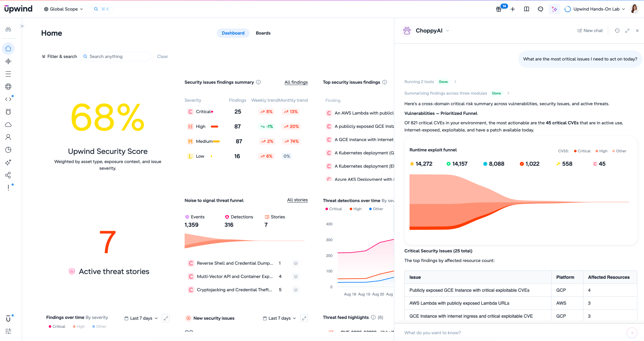Open the All stories link
Screen dimensions: 644x341
pyautogui.click(x=297, y=200)
